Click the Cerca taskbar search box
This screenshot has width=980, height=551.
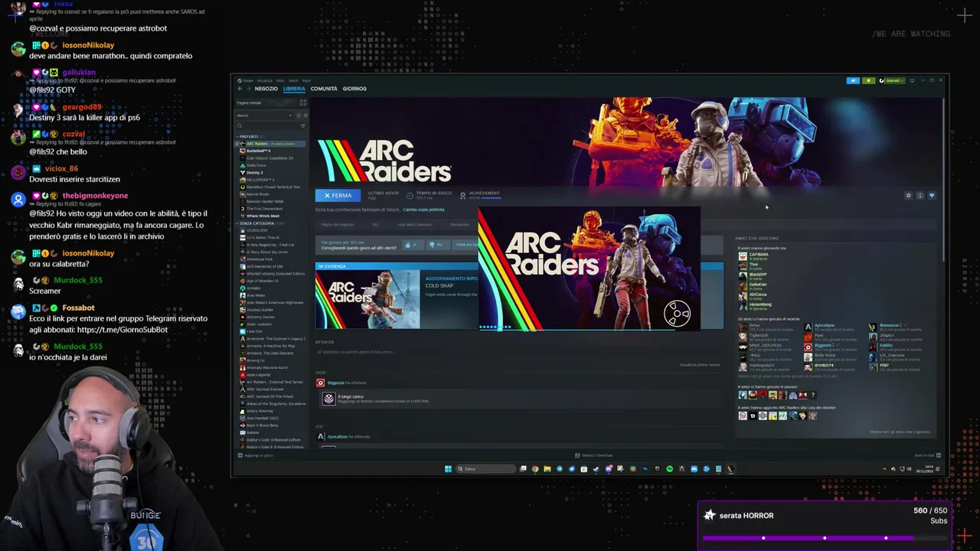(486, 469)
